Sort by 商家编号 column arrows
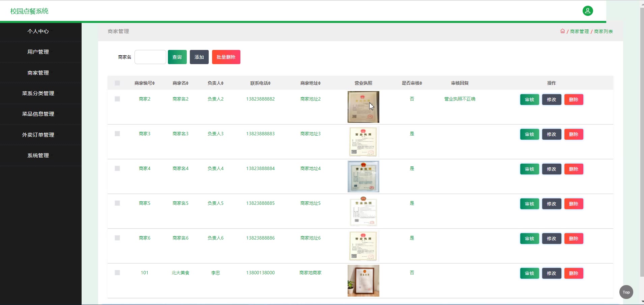 [153, 83]
